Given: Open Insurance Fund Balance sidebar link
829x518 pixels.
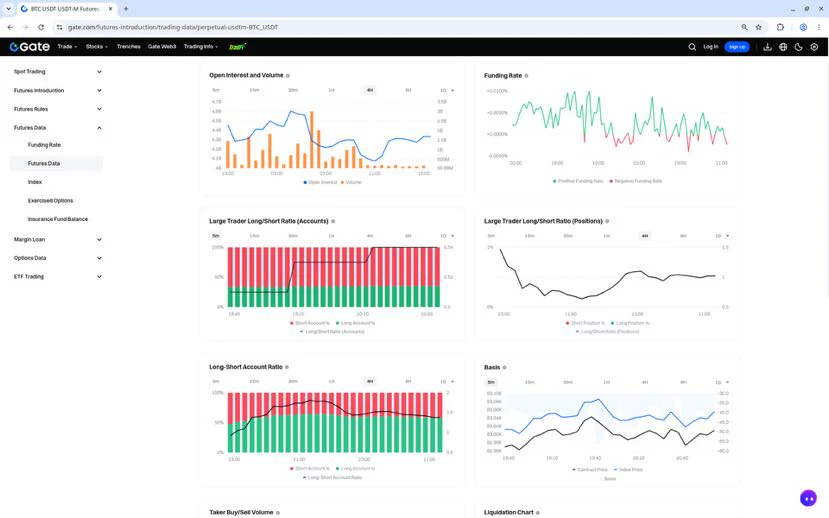Looking at the screenshot, I should click(x=58, y=219).
